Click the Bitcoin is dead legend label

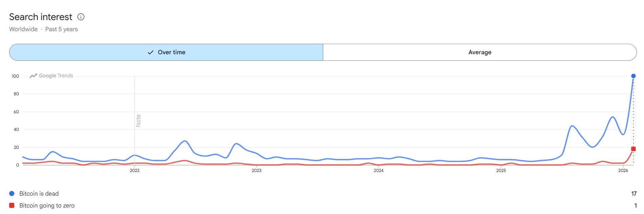pos(39,194)
